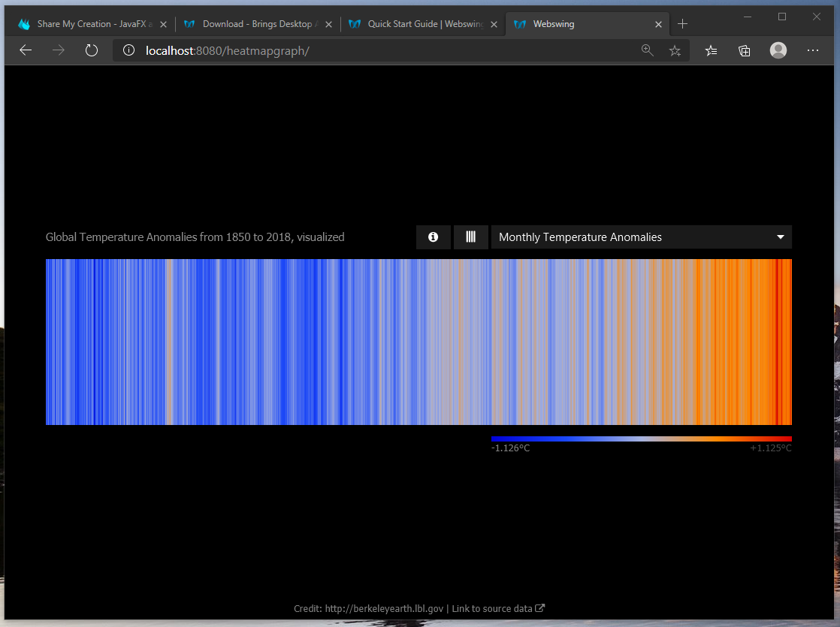Open the Monthly Temperature Anomalies dropdown
Viewport: 840px width, 627px height.
641,237
